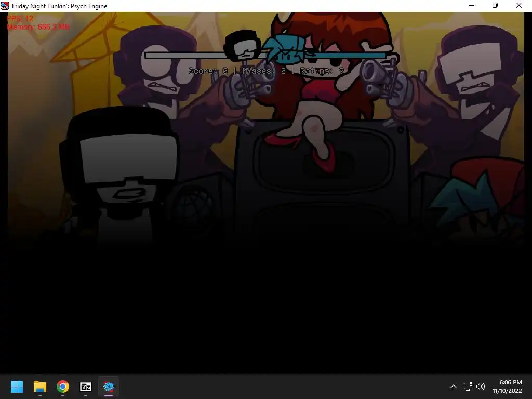
Task: Click the Score text display
Action: pyautogui.click(x=208, y=71)
